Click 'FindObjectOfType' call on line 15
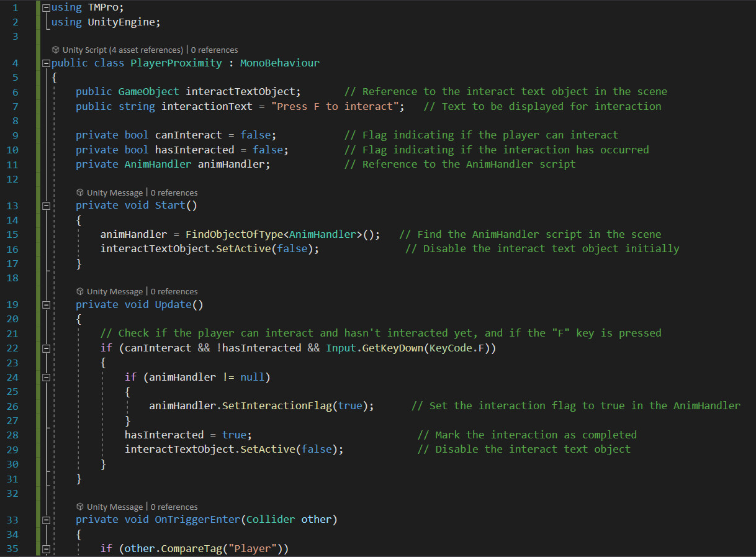756x557 pixels. 234,234
